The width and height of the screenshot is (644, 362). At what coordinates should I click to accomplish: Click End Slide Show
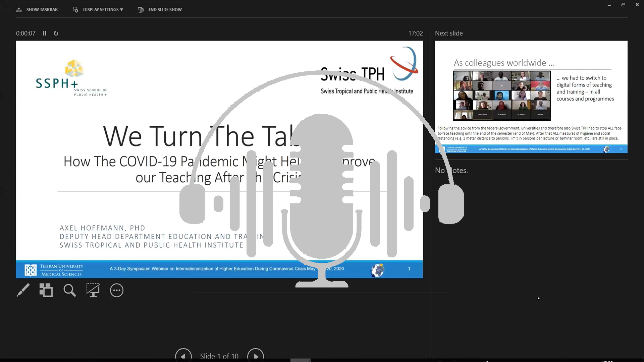pos(165,10)
